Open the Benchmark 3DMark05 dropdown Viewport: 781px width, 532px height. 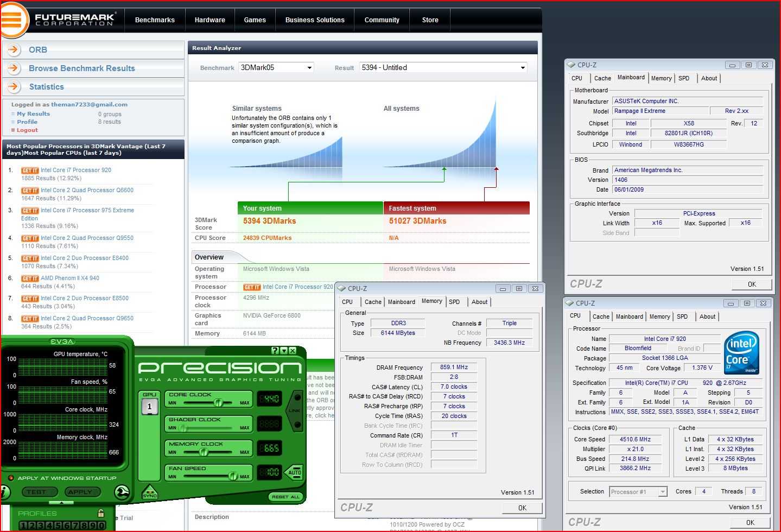276,67
